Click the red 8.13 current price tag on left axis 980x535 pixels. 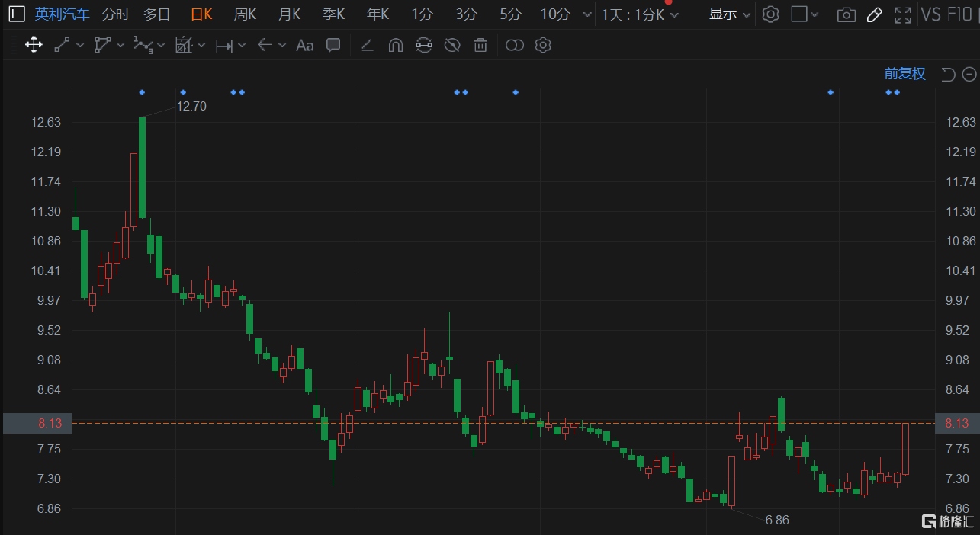(37, 424)
